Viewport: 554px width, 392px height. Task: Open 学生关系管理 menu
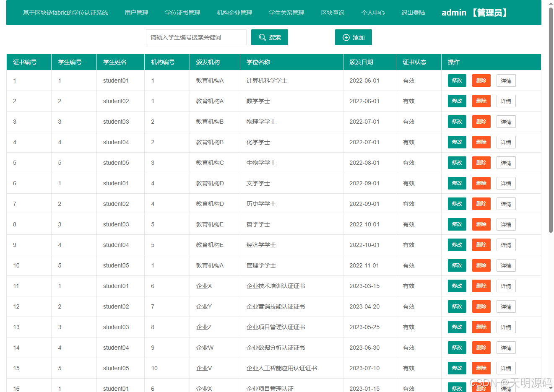[x=286, y=13]
